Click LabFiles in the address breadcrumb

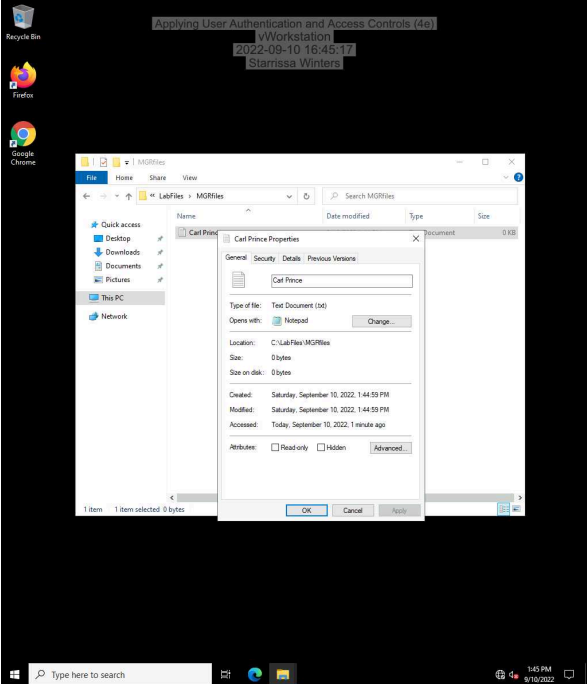click(x=171, y=196)
